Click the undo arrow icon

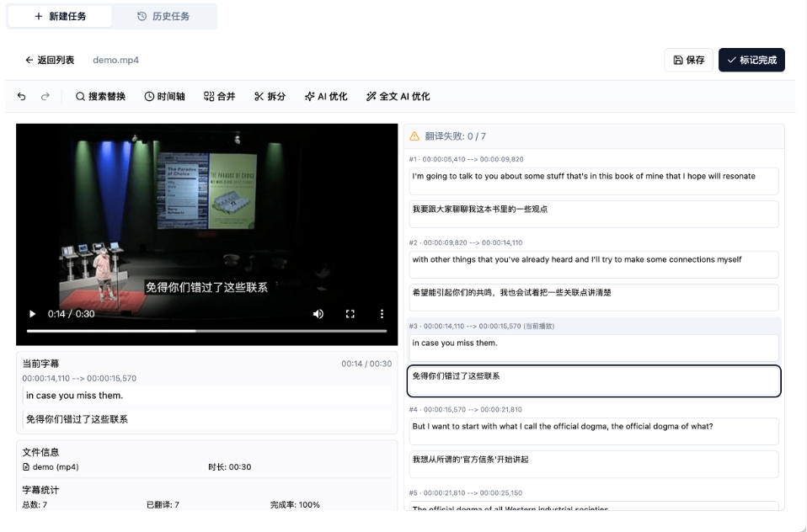point(22,96)
